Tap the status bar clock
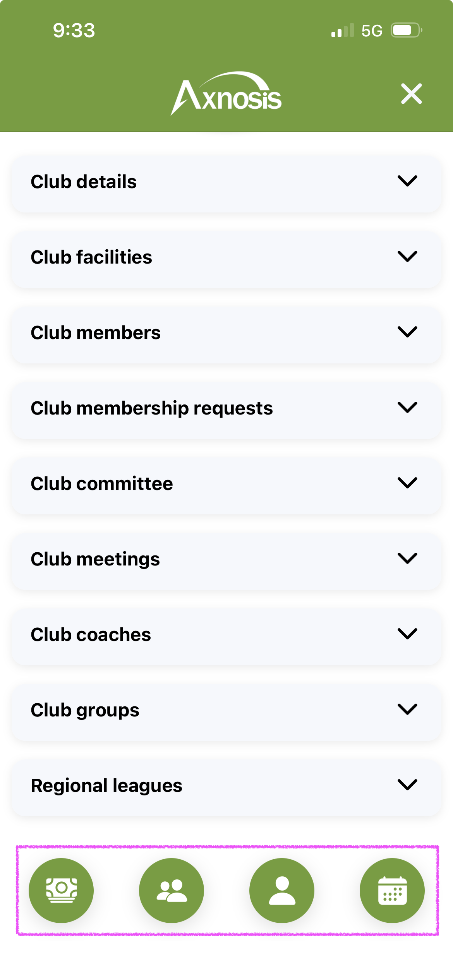 (x=74, y=30)
